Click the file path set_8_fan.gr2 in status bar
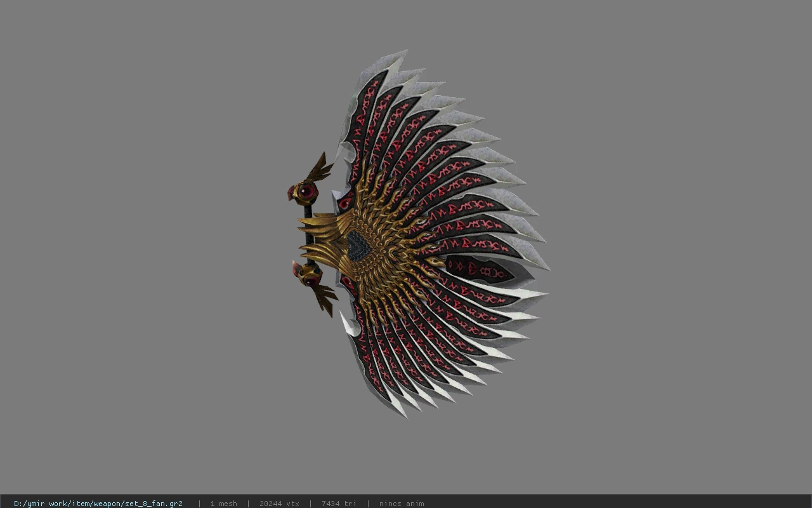 pyautogui.click(x=98, y=504)
